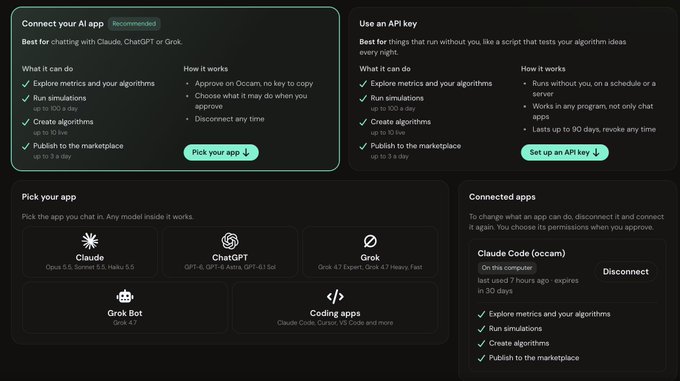Click the Grok 4.7 Expert models text
Image resolution: width=680 pixels, height=381 pixels.
370,267
